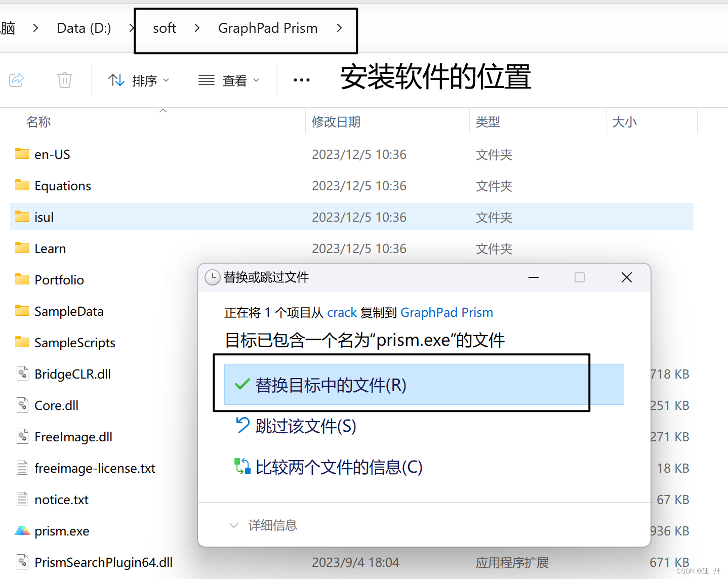Viewport: 728px width, 579px height.
Task: Select the Portfolio folder icon
Action: 22,279
